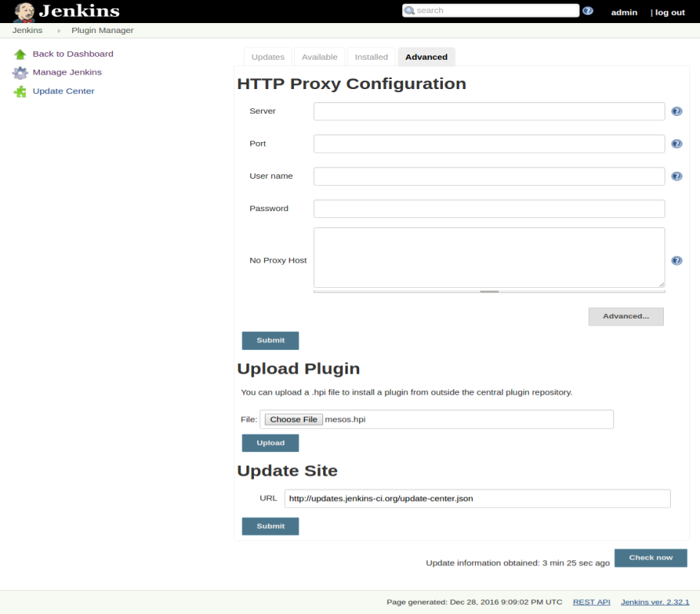The height and width of the screenshot is (614, 700).
Task: Open the Installed plugins tab
Action: coord(371,57)
